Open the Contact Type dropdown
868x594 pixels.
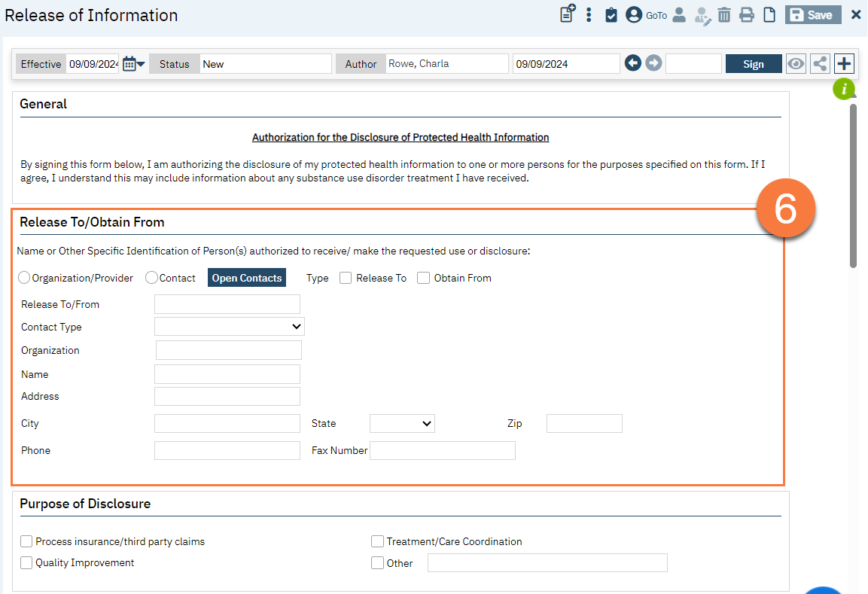tap(229, 326)
